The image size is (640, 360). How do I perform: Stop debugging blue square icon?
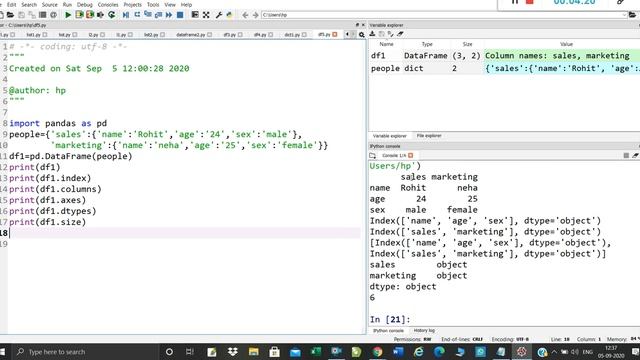click(180, 15)
